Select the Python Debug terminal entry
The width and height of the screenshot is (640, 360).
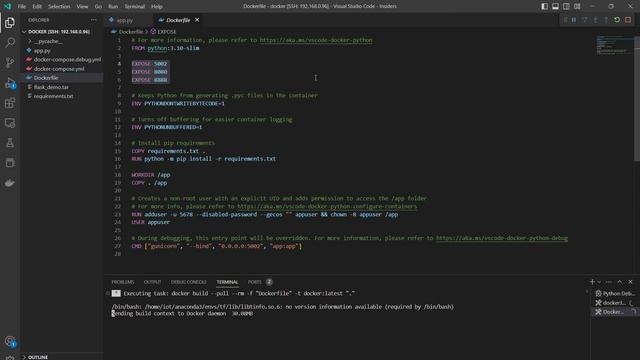click(x=615, y=293)
